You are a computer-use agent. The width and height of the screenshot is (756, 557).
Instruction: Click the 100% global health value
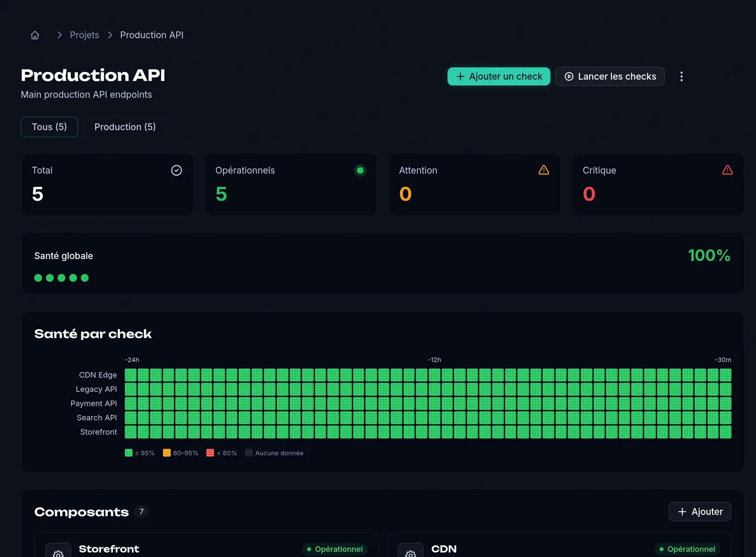pyautogui.click(x=709, y=256)
